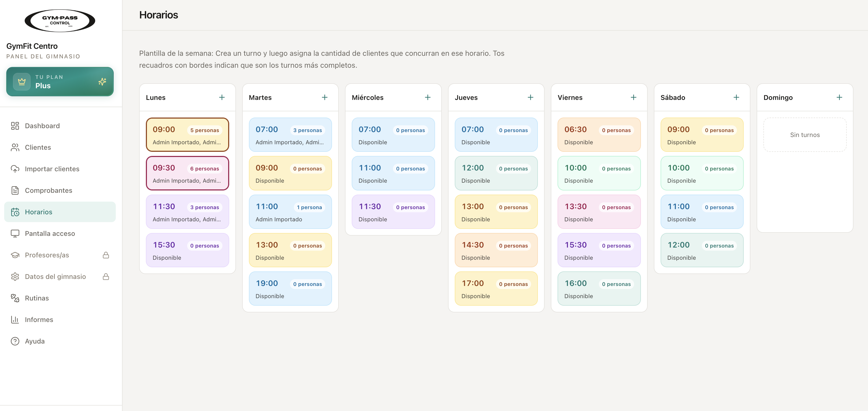Open Martes 19:00 shift card
This screenshot has height=411, width=868.
pyautogui.click(x=290, y=289)
